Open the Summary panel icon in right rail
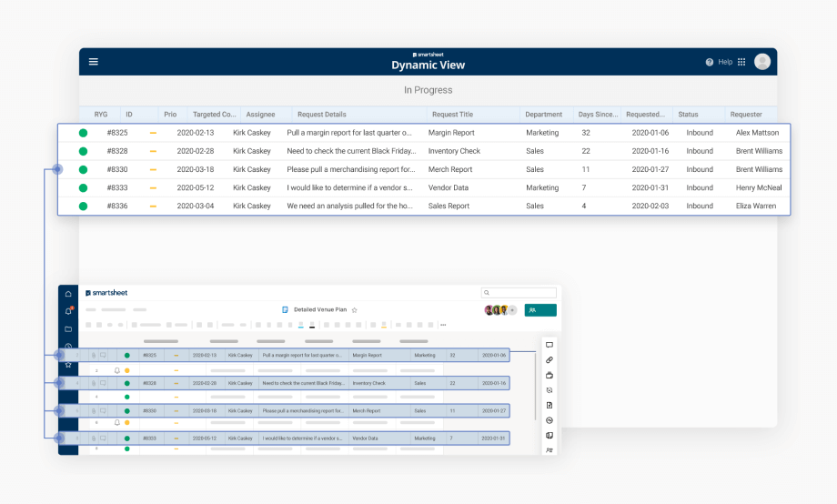837x504 pixels. [550, 435]
